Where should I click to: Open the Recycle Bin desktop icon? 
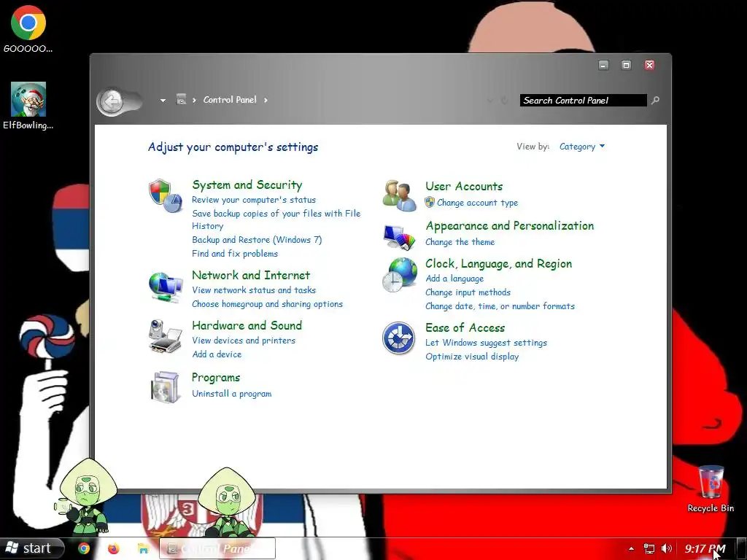tap(711, 489)
